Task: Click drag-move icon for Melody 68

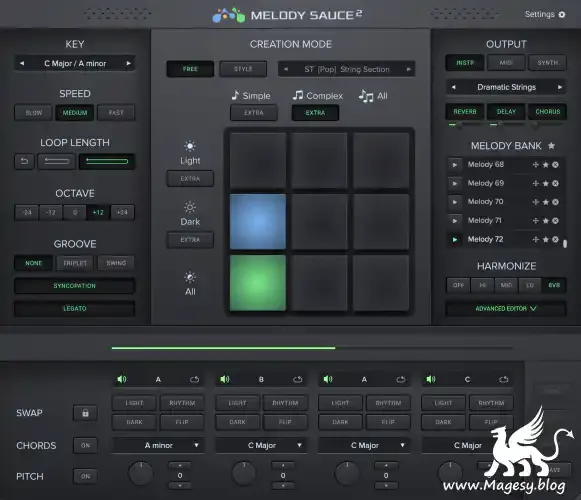Action: tap(535, 165)
